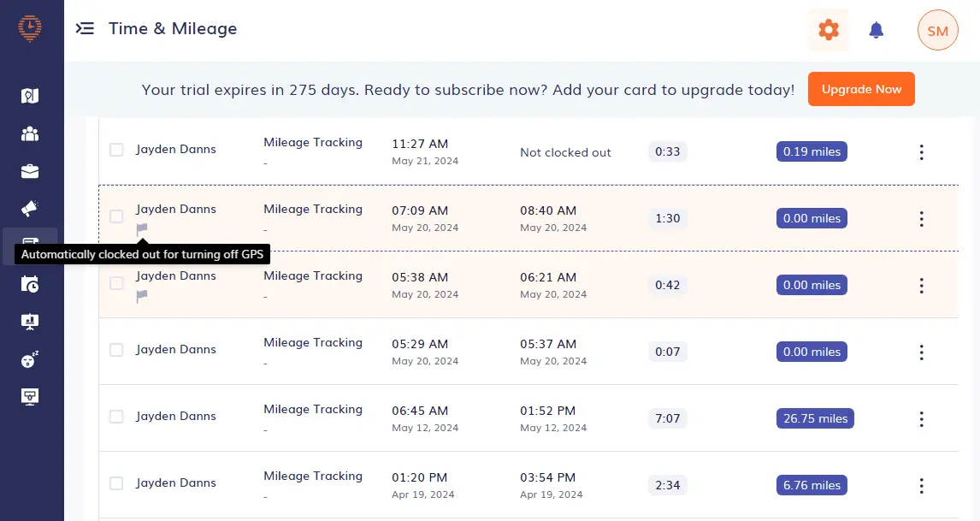Click the notification bell icon
This screenshot has height=521, width=980.
point(876,30)
